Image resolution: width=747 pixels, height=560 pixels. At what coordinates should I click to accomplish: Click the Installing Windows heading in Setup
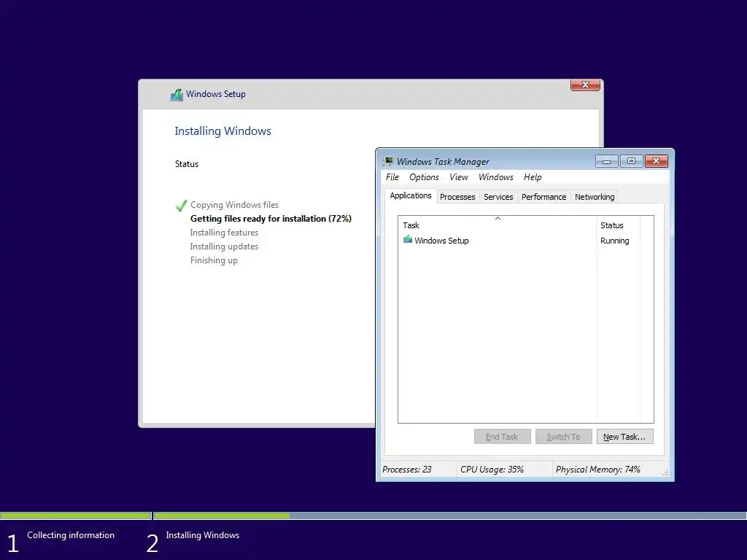pos(222,131)
